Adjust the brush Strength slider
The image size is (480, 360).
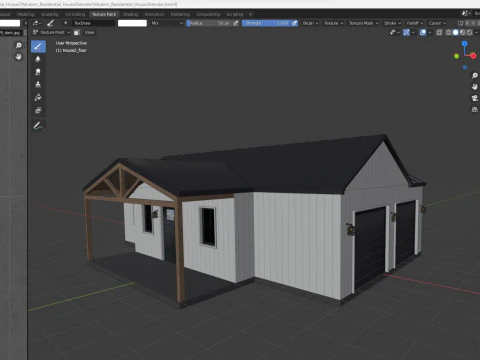tap(266, 23)
